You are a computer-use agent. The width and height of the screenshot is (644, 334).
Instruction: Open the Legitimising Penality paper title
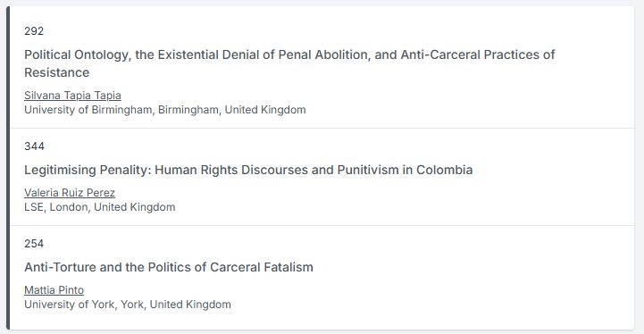[x=248, y=170]
